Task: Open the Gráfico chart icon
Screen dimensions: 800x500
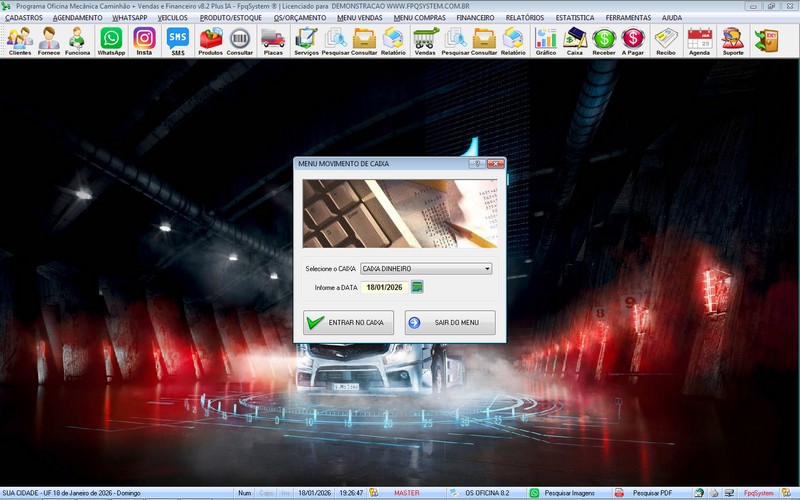Action: click(545, 40)
